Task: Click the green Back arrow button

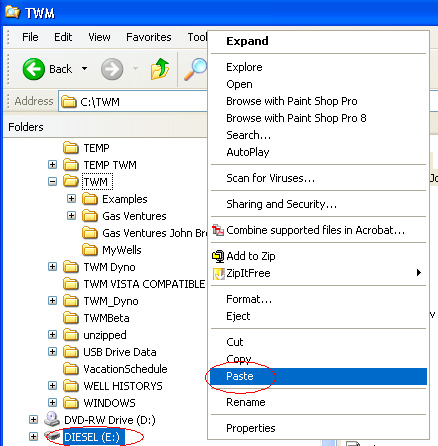Action: click(34, 69)
